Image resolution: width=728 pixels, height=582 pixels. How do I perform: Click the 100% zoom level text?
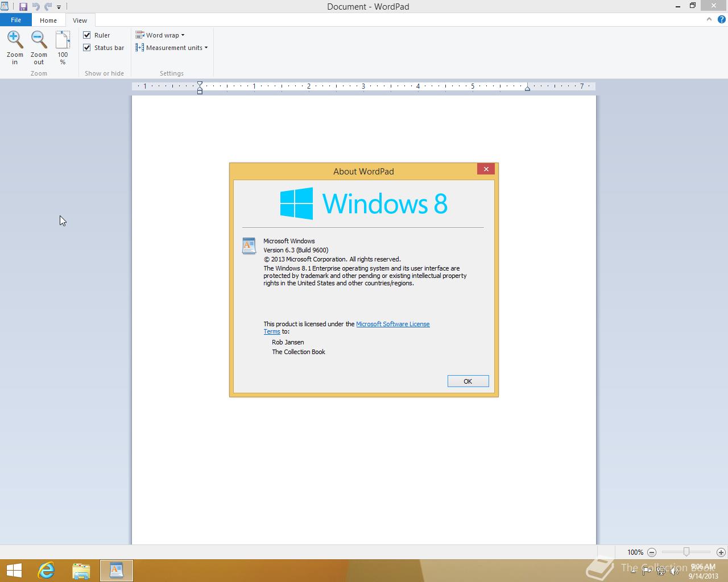[635, 552]
